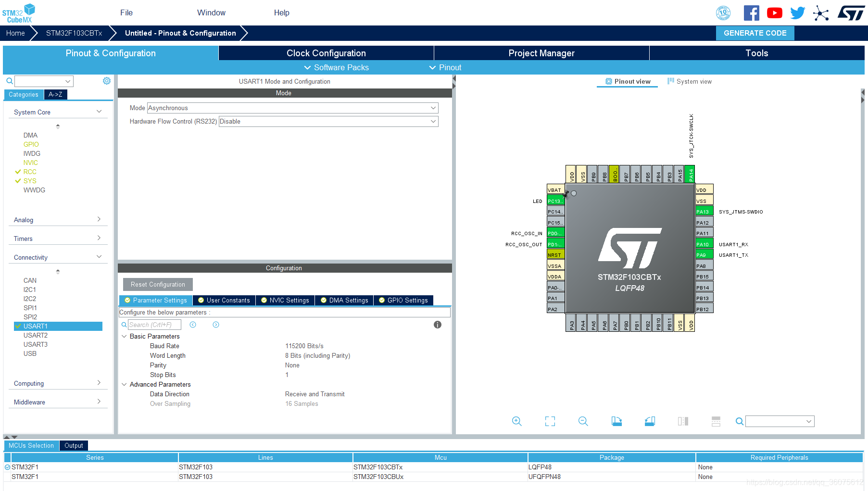Open the Software Packs dropdown

point(336,67)
